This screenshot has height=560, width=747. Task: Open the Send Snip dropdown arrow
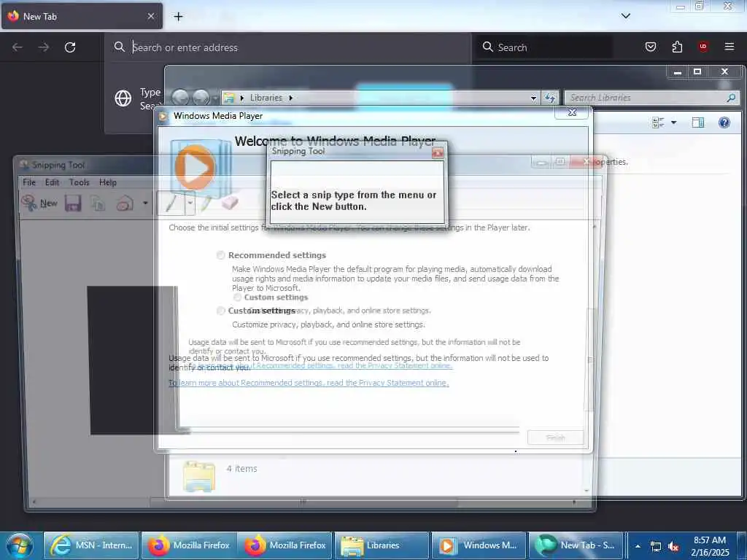pos(145,203)
